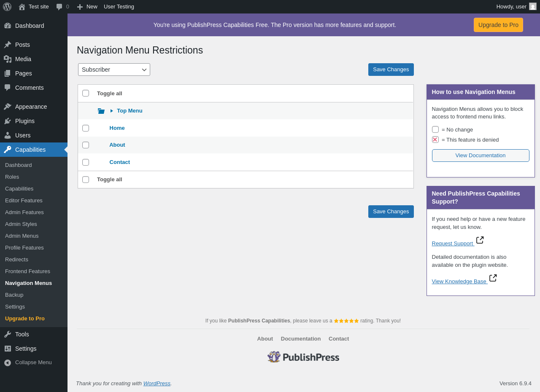Open the Editor Features submenu item
540x392 pixels.
pyautogui.click(x=24, y=200)
